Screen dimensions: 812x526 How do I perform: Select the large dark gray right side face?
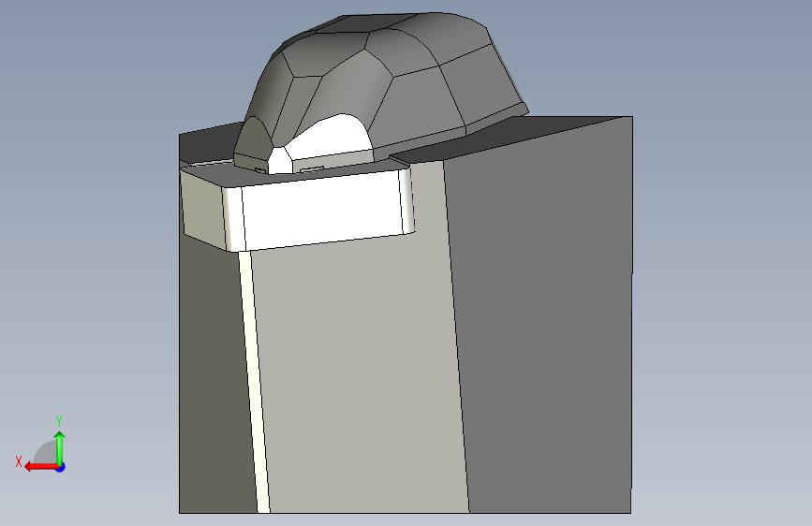541,315
